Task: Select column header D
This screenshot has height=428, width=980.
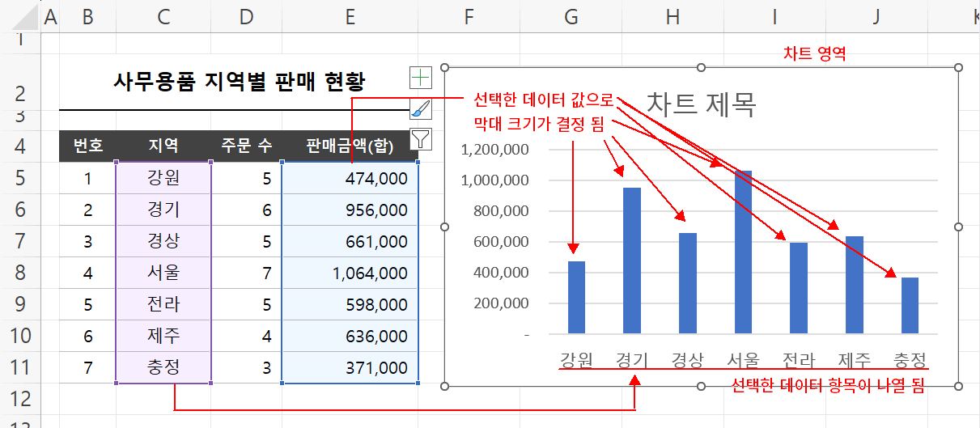Action: point(247,16)
